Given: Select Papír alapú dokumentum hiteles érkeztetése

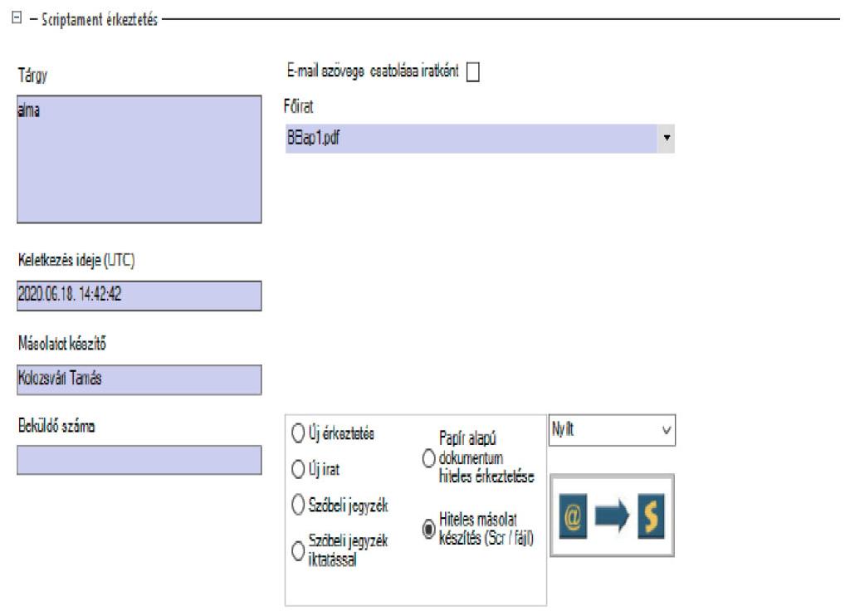Looking at the screenshot, I should (428, 458).
